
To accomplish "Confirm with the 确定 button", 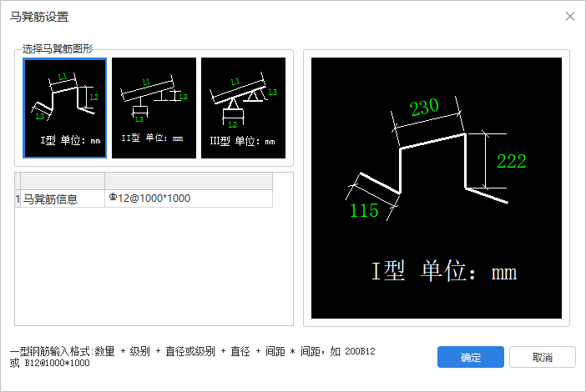I will (x=471, y=357).
